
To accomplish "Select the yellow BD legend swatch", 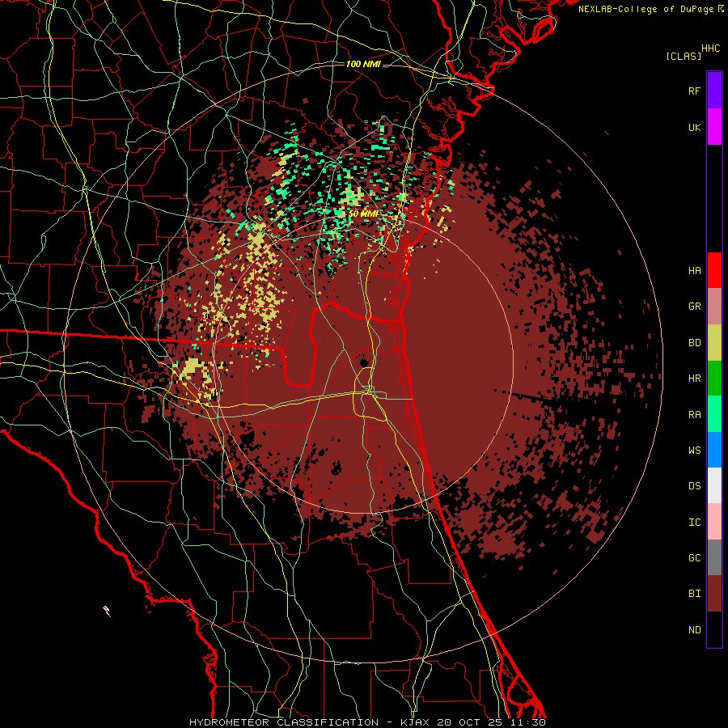I will pos(714,342).
